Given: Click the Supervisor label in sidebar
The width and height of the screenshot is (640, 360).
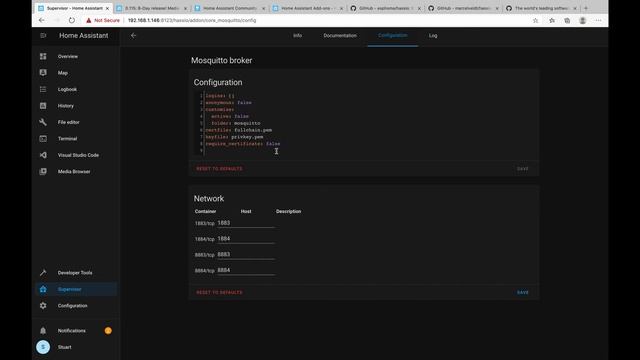Looking at the screenshot, I should point(69,289).
